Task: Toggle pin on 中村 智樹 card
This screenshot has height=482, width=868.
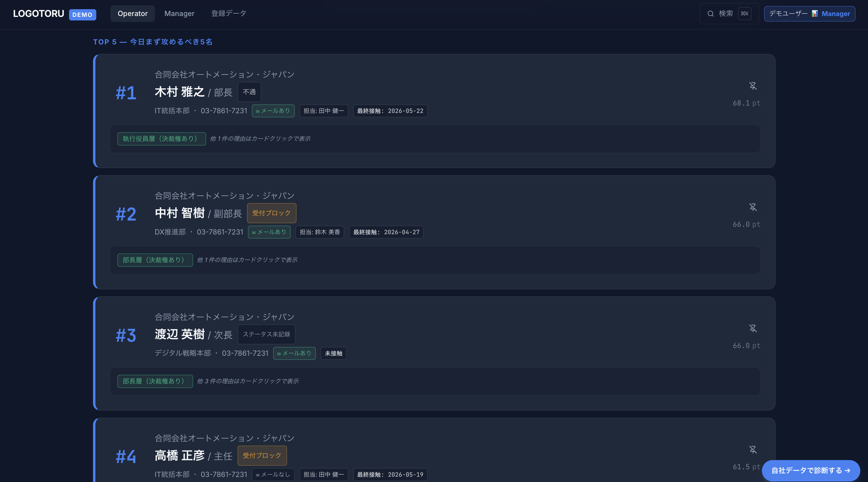Action: coord(753,207)
